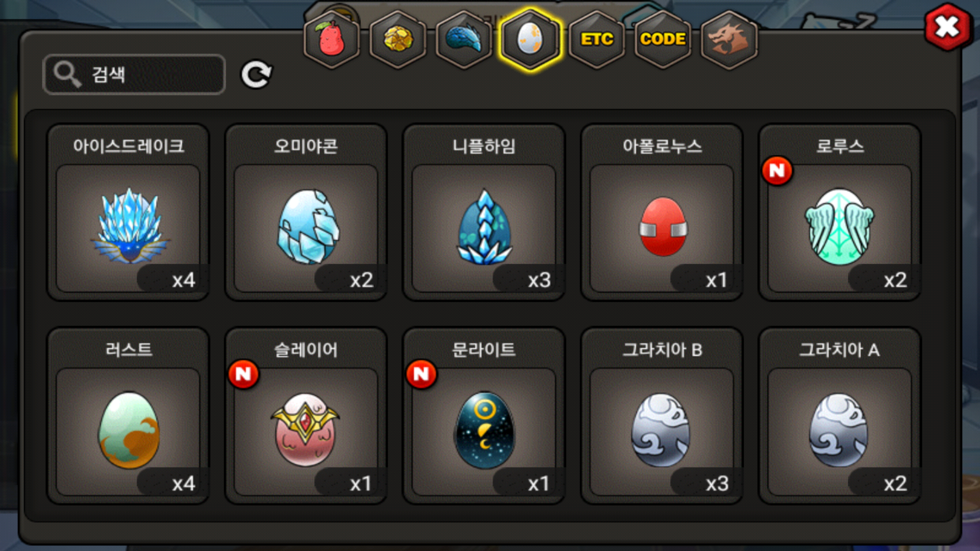Screen dimensions: 980x551
Task: Click the refresh arrow beside search
Action: (x=256, y=75)
